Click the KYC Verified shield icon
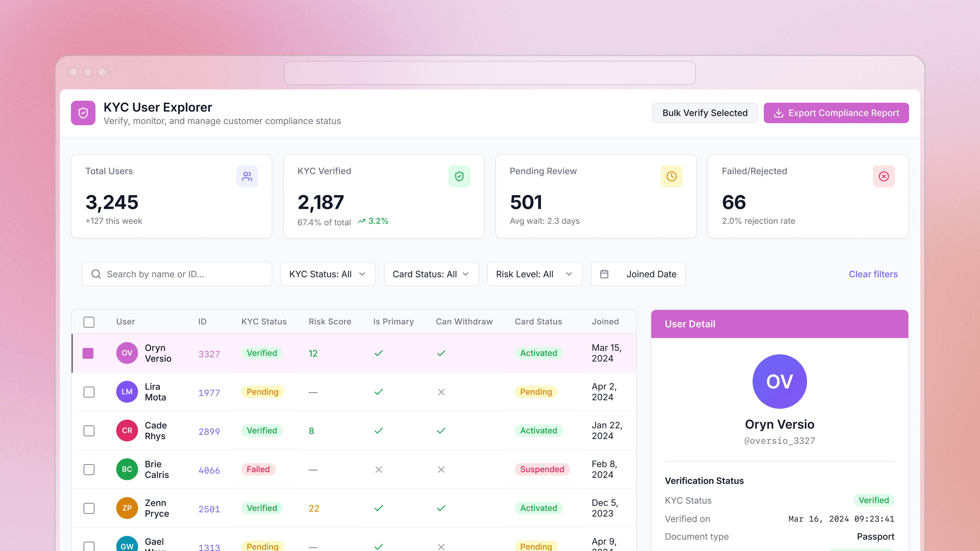Image resolution: width=980 pixels, height=551 pixels. pos(459,177)
